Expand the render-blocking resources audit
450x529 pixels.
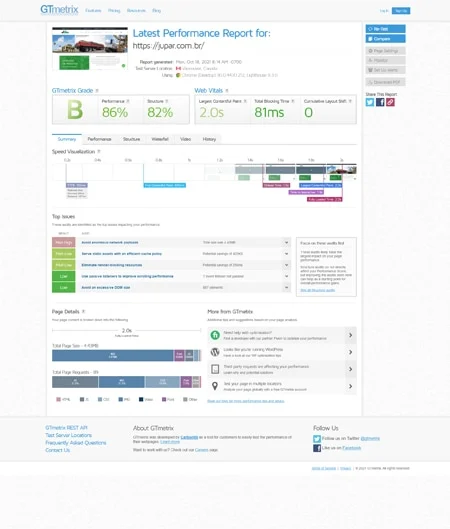pyautogui.click(x=286, y=265)
